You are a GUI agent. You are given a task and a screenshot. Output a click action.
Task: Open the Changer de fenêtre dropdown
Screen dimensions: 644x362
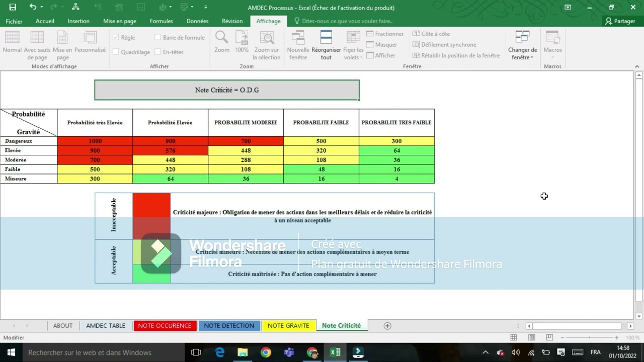(522, 45)
